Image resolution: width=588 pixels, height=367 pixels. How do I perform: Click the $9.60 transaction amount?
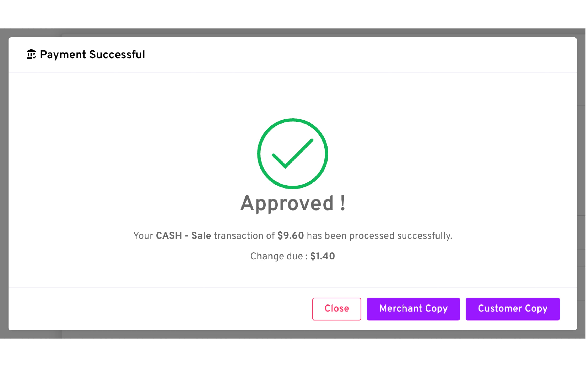point(290,236)
